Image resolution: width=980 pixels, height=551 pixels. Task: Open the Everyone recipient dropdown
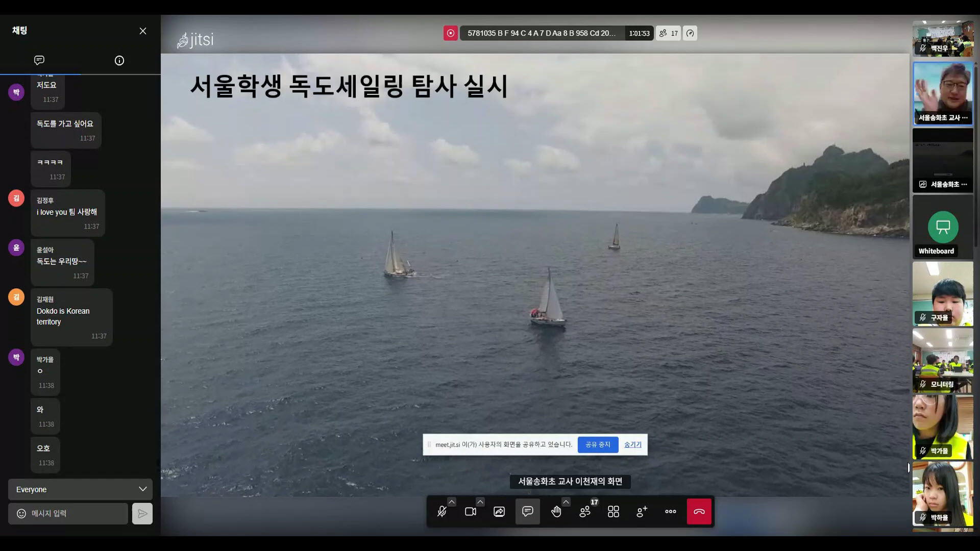pos(80,489)
